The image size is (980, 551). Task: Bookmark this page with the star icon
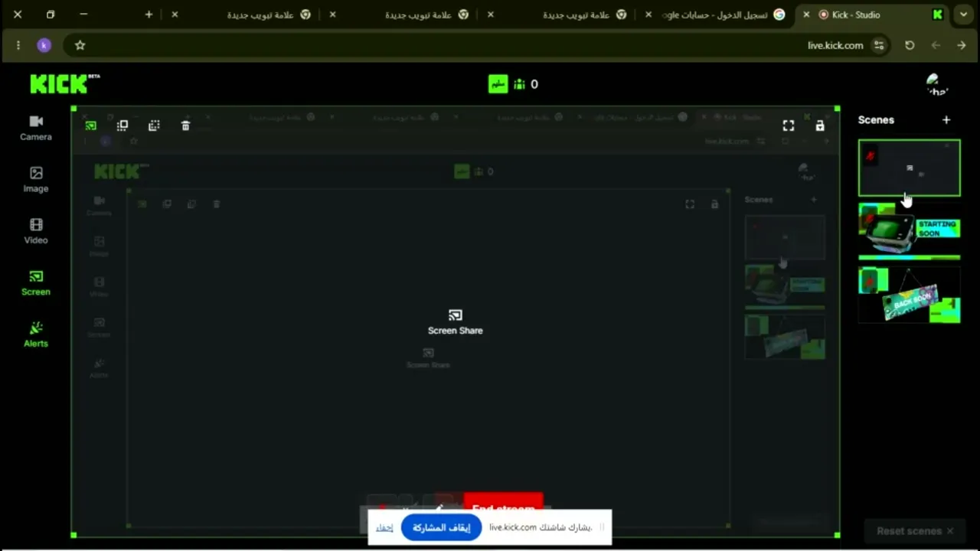click(x=80, y=45)
